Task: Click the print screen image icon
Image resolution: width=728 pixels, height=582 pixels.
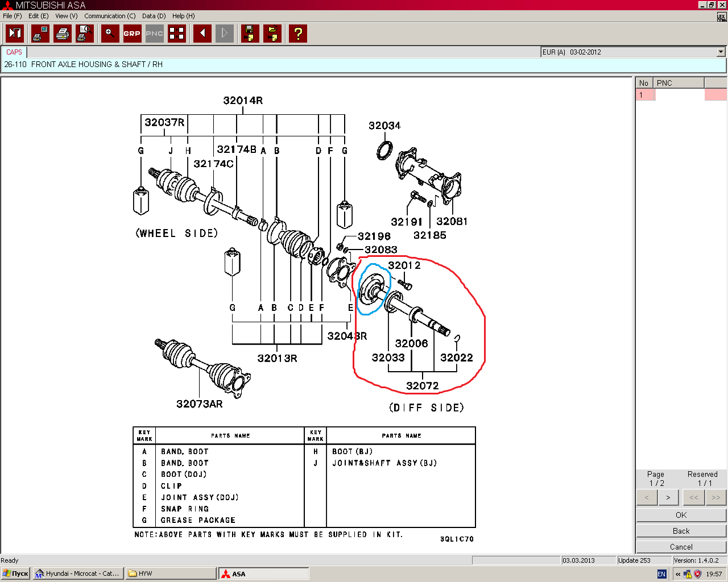Action: coord(40,34)
